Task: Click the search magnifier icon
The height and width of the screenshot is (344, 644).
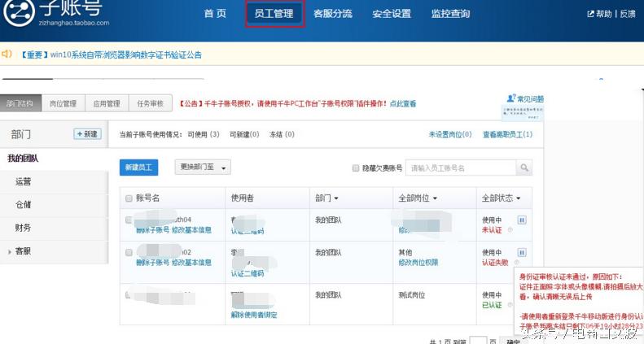Action: click(524, 168)
